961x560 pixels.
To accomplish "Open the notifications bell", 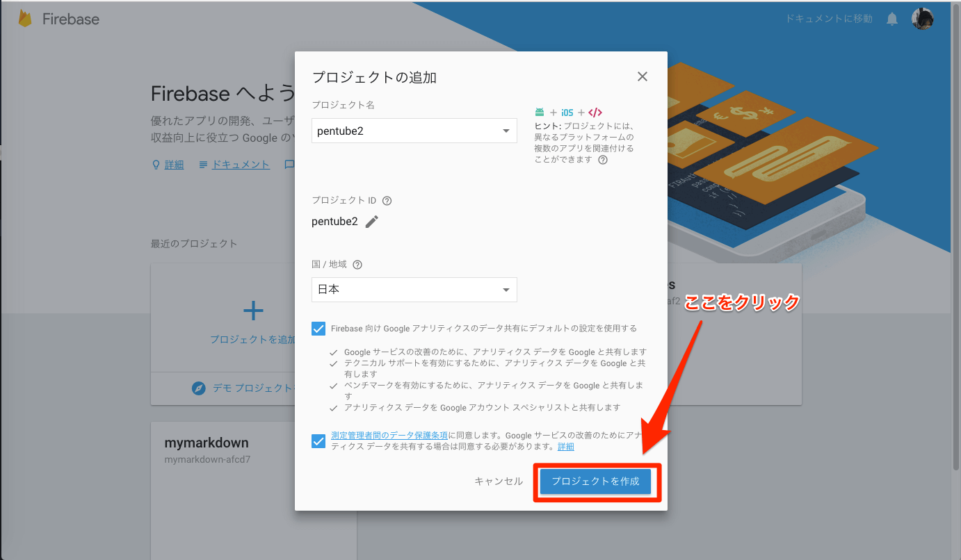I will (892, 19).
